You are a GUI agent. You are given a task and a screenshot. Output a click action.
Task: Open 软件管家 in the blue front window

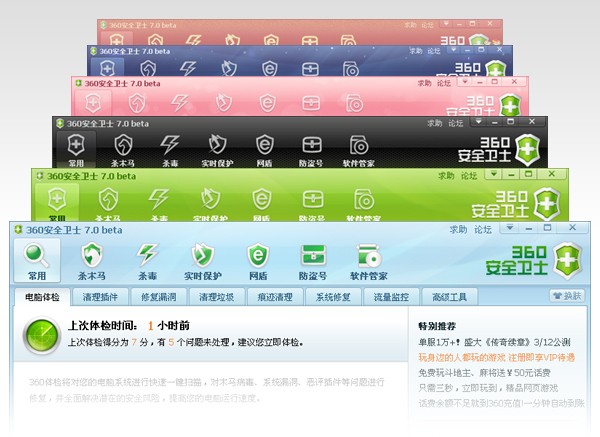(369, 261)
